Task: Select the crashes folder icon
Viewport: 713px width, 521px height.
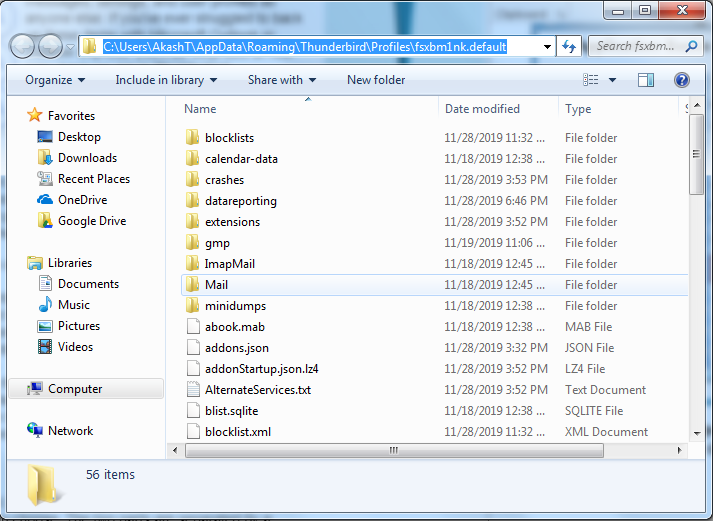Action: 193,179
